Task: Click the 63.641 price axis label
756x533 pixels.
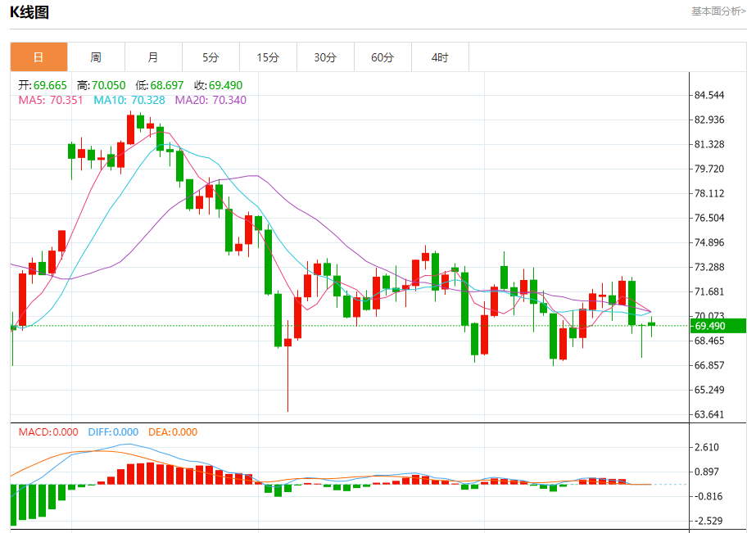Action: coord(709,415)
